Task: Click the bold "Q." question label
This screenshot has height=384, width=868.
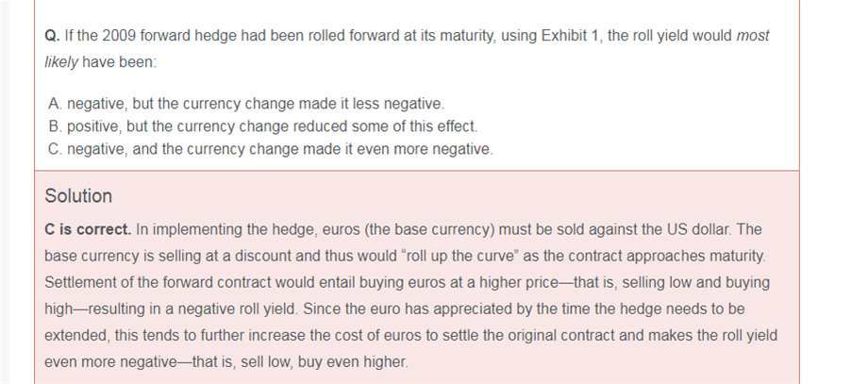Action: coord(53,36)
